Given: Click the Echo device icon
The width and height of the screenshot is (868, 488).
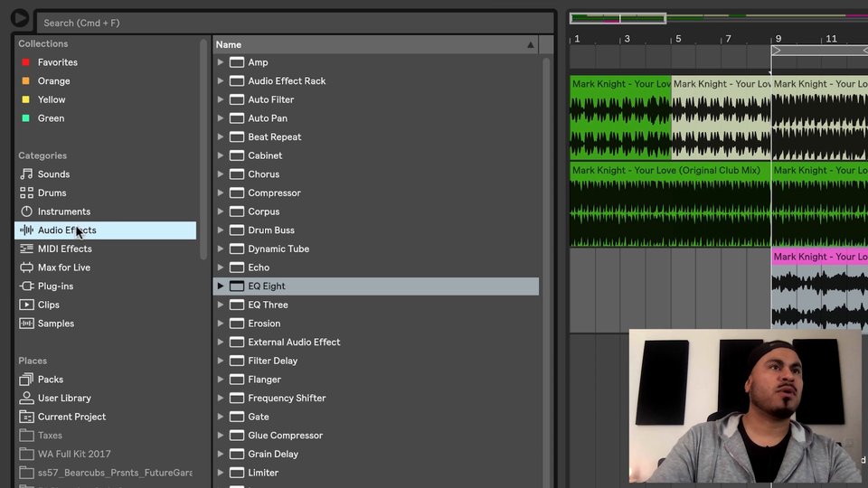Looking at the screenshot, I should pos(236,267).
